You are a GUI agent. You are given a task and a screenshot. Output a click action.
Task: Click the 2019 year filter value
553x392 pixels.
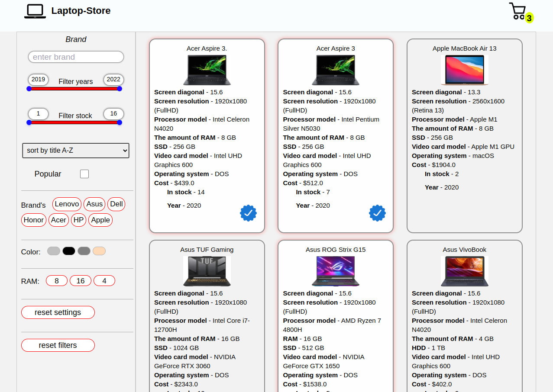(x=38, y=79)
